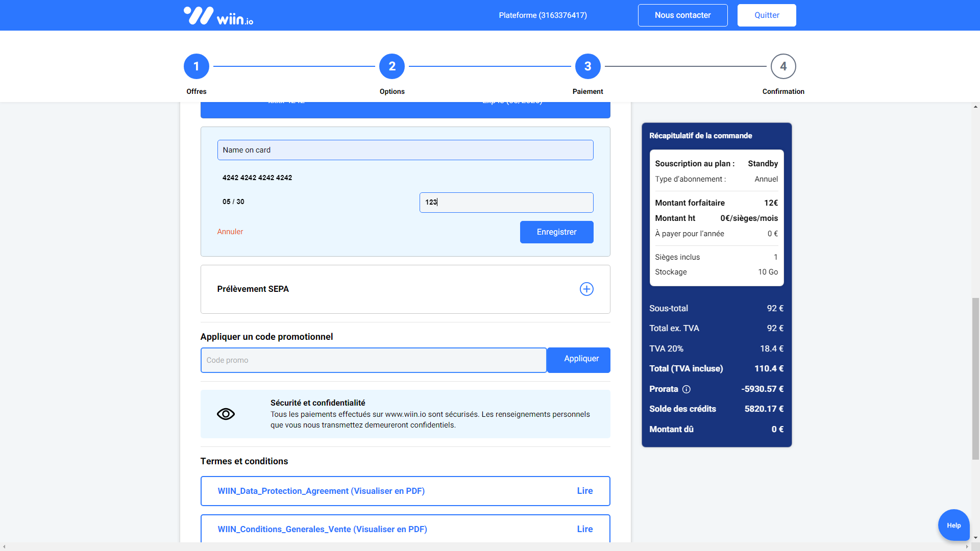
Task: Cancel card entry with Annuler
Action: point(230,232)
